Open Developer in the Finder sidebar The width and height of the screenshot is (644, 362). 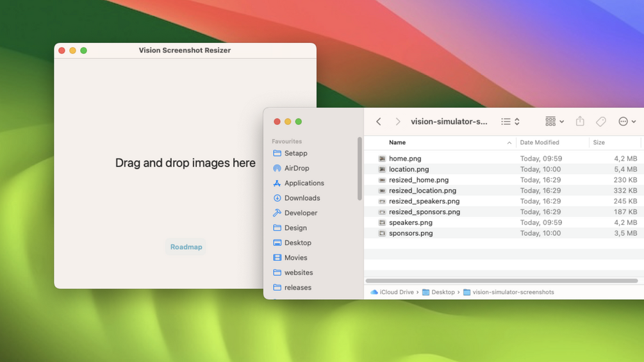[295, 213]
